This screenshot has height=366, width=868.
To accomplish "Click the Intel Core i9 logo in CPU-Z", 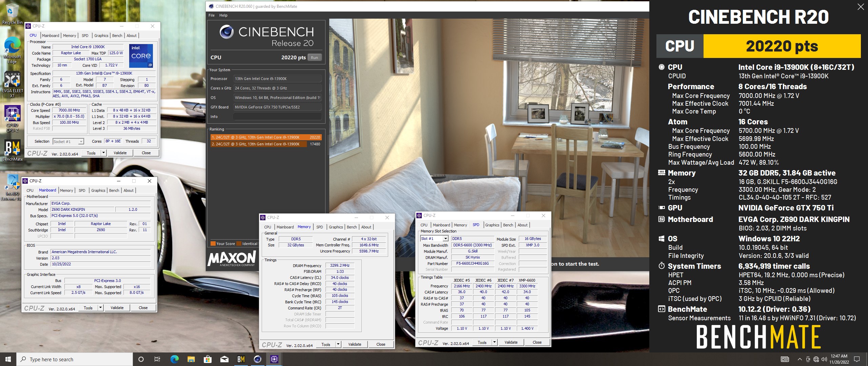I will 141,56.
